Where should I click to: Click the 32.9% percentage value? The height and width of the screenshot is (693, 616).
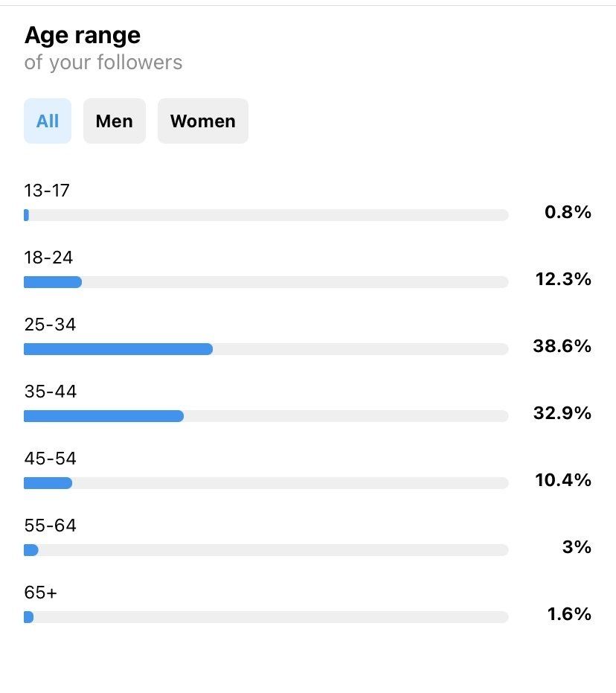coord(562,413)
